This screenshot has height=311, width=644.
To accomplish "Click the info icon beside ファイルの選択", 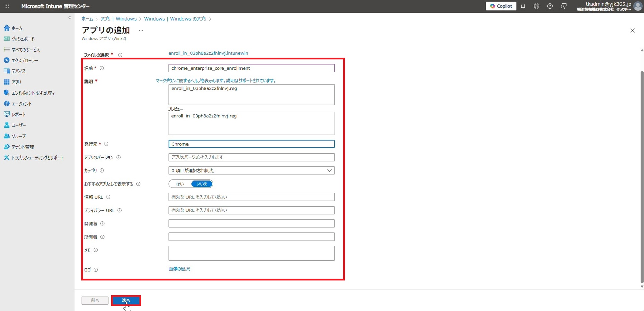I will [120, 55].
